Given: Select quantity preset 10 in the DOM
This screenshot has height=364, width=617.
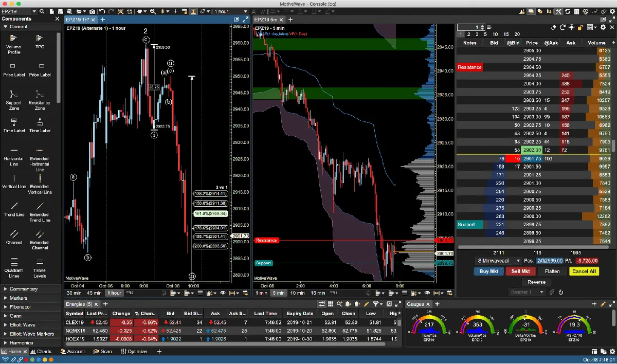Looking at the screenshot, I should coord(495,34).
